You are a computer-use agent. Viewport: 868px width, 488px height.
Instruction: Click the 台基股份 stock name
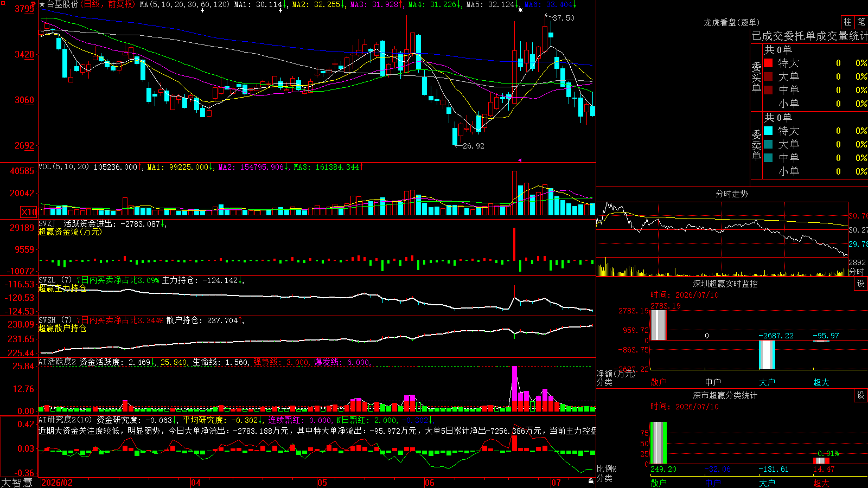(62, 4)
